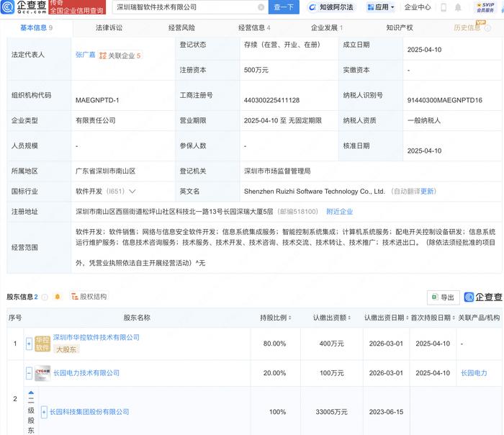Click 附近企业 link
This screenshot has height=435, width=504.
tap(339, 212)
